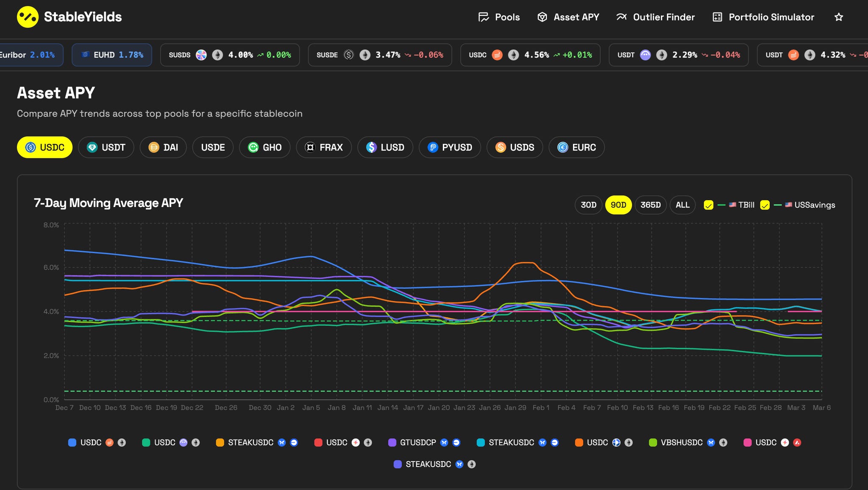Click the EURC euro coin icon
This screenshot has height=490, width=868.
pyautogui.click(x=562, y=147)
